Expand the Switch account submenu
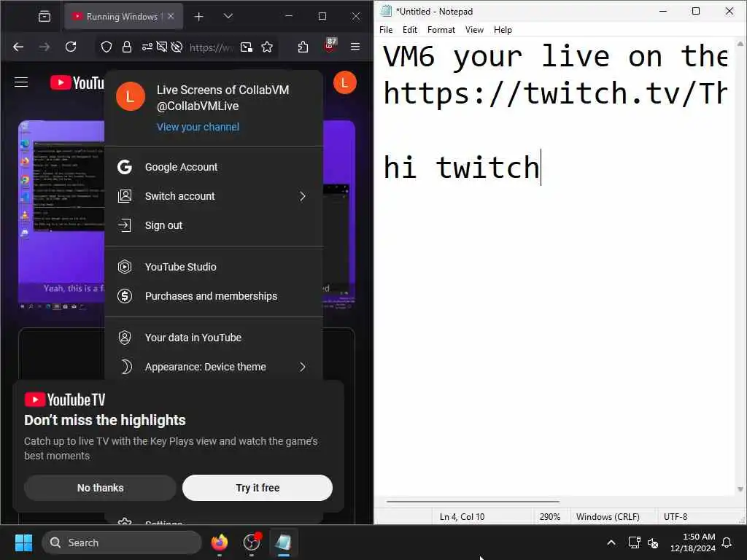Image resolution: width=747 pixels, height=560 pixels. click(x=214, y=196)
